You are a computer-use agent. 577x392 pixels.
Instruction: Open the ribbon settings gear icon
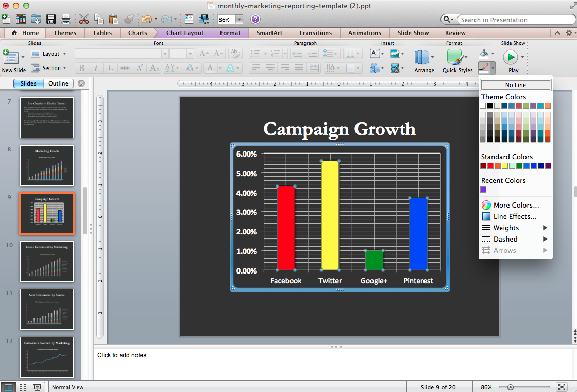[x=569, y=33]
